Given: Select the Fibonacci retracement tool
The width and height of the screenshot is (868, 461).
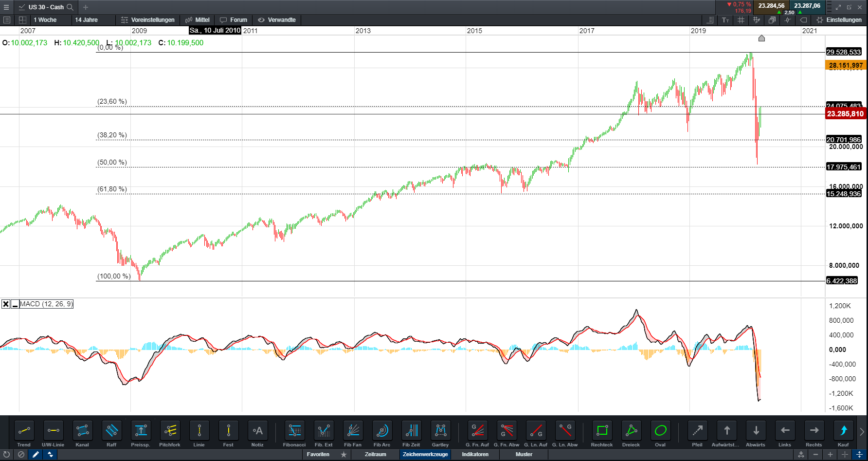Looking at the screenshot, I should 294,431.
